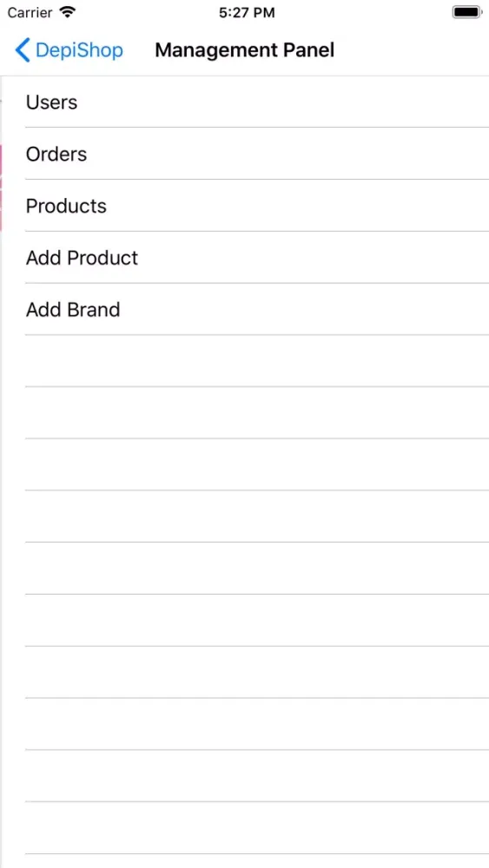This screenshot has height=868, width=489.
Task: Tap the 5:27 PM clock
Action: pyautogui.click(x=247, y=13)
